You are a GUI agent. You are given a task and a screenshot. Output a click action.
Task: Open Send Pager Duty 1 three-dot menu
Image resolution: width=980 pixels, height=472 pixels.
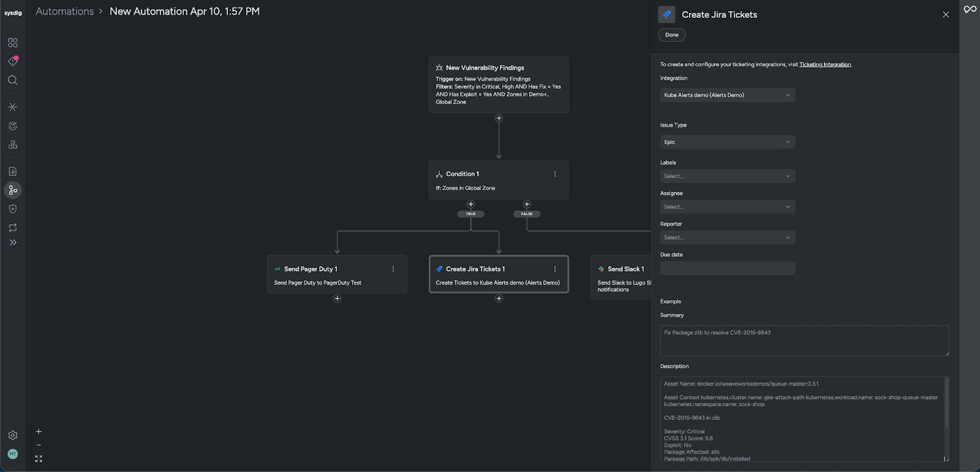coord(393,269)
